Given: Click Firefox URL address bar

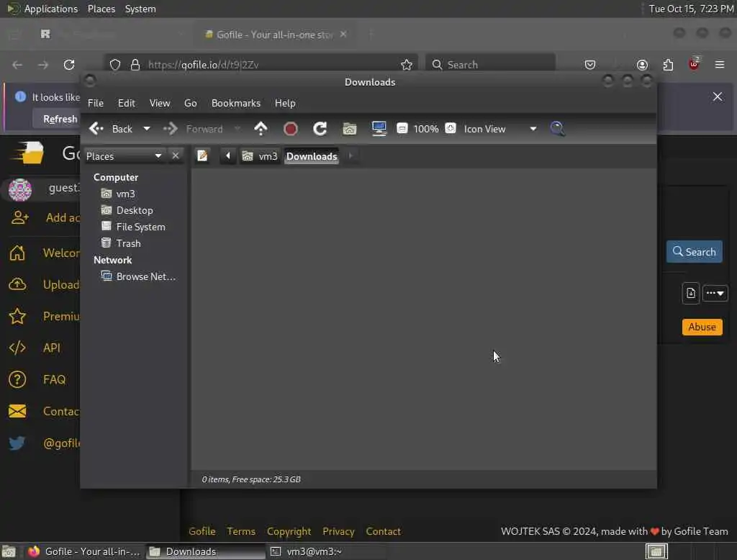Looking at the screenshot, I should pyautogui.click(x=261, y=64).
